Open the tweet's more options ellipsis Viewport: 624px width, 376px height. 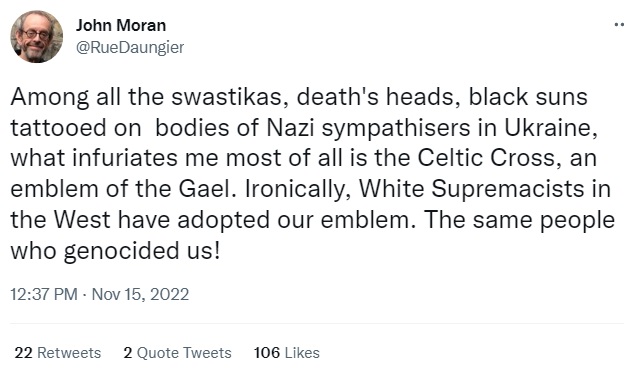pyautogui.click(x=619, y=25)
